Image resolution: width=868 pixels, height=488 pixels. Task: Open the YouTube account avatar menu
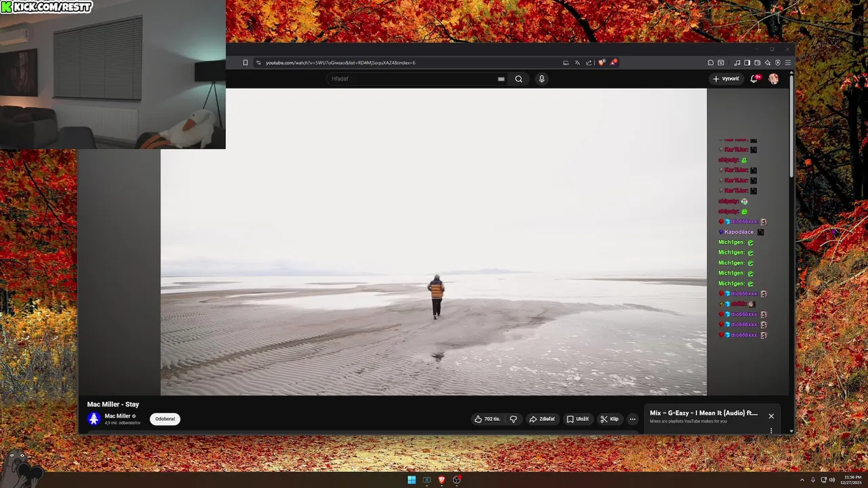point(774,79)
